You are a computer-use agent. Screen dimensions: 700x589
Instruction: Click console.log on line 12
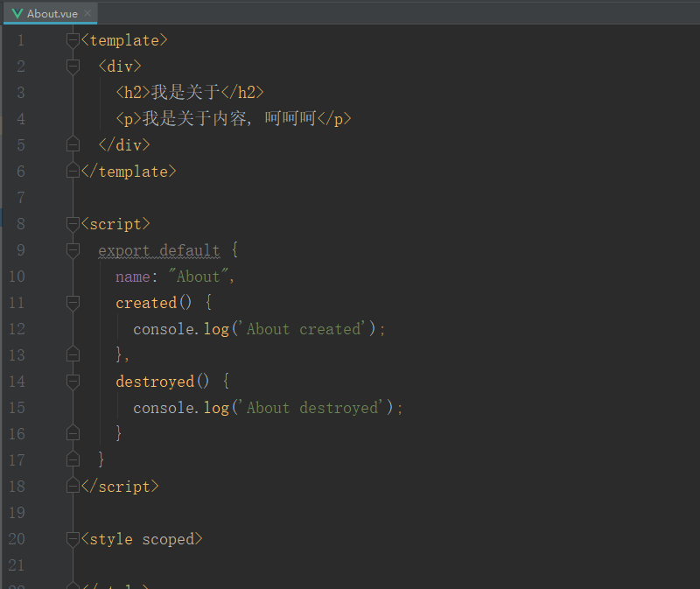click(x=181, y=329)
